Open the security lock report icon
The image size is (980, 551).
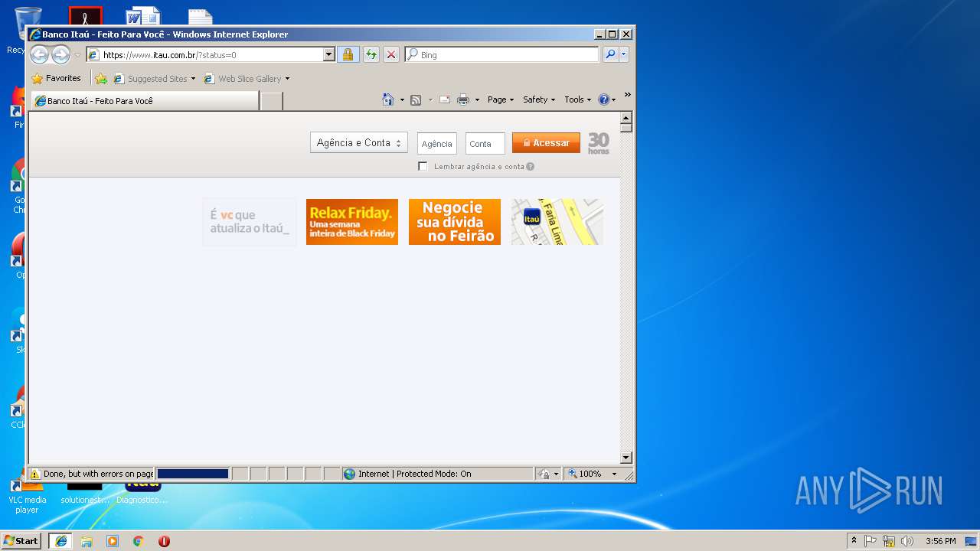coord(348,54)
